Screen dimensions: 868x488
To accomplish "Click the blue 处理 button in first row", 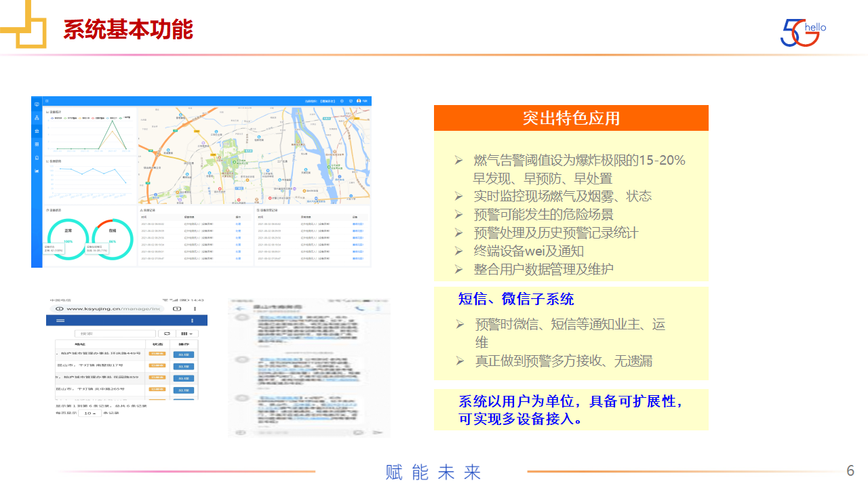I will point(183,354).
